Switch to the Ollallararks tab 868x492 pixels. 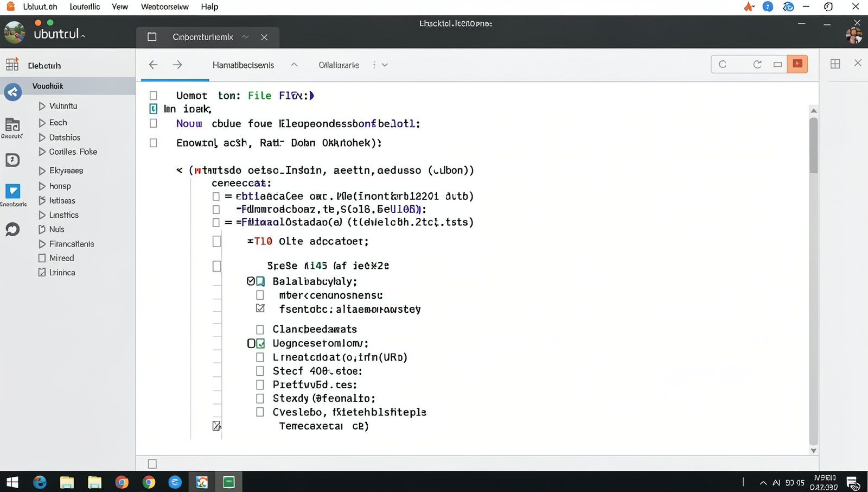tap(339, 65)
